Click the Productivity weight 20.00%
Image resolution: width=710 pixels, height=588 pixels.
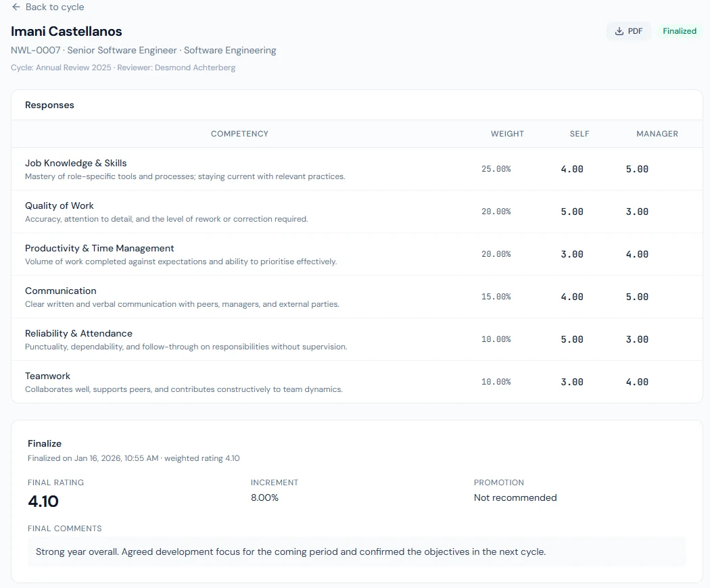[496, 254]
